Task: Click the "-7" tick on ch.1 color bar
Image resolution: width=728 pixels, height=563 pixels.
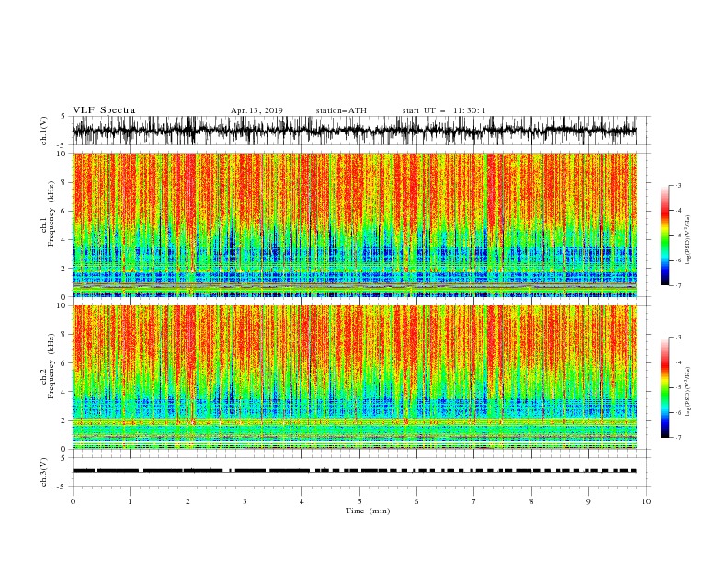Action: coord(678,286)
